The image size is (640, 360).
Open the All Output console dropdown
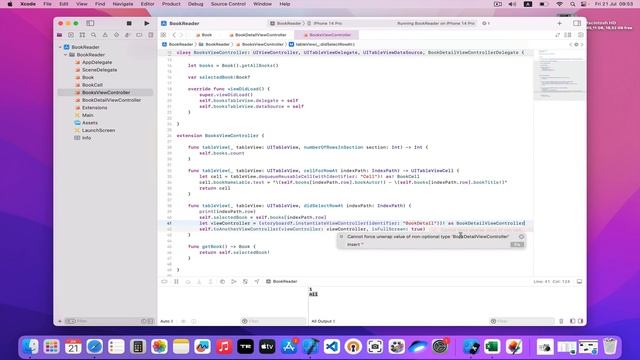click(x=323, y=321)
